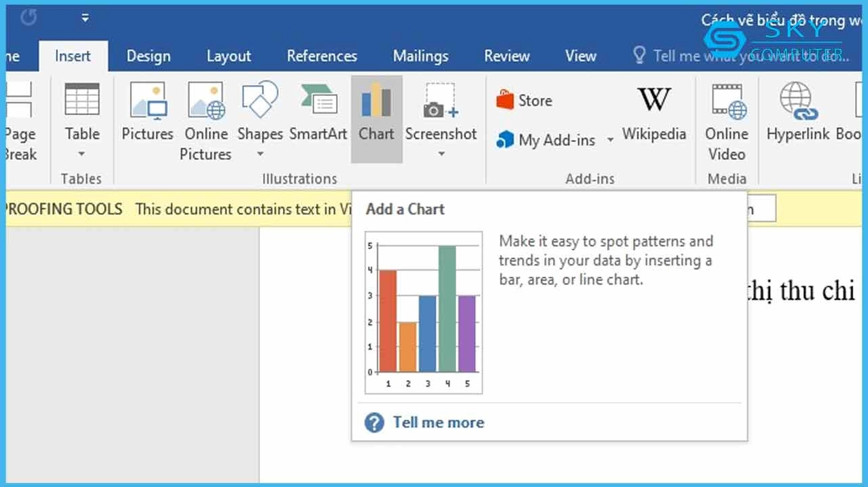Click the 'Add-ins' group label
This screenshot has height=487, width=868.
[590, 179]
